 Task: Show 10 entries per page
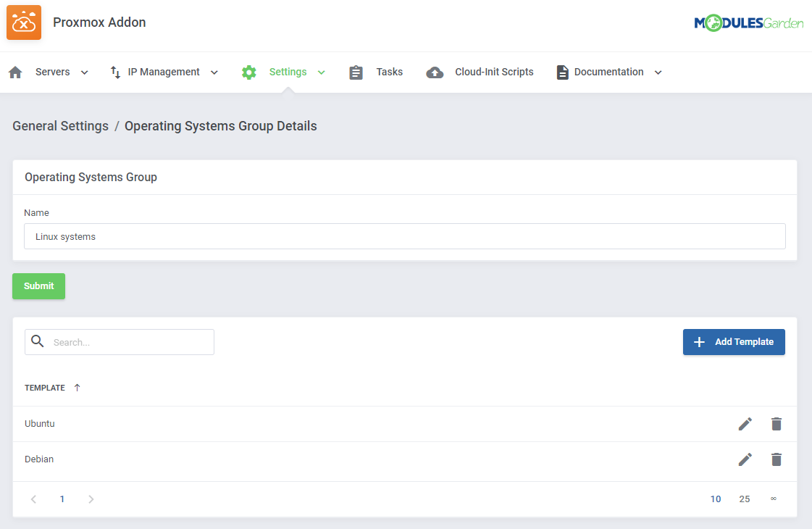pyautogui.click(x=716, y=499)
